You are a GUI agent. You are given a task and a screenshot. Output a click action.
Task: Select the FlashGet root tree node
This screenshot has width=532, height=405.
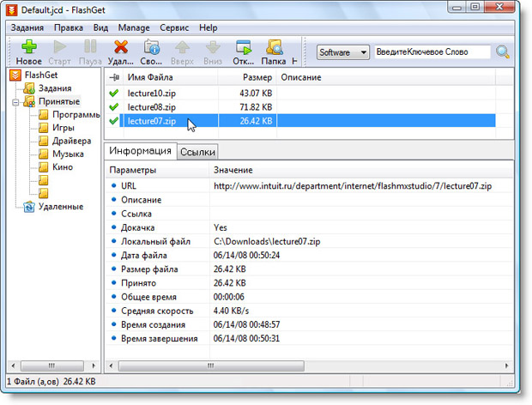pyautogui.click(x=41, y=75)
